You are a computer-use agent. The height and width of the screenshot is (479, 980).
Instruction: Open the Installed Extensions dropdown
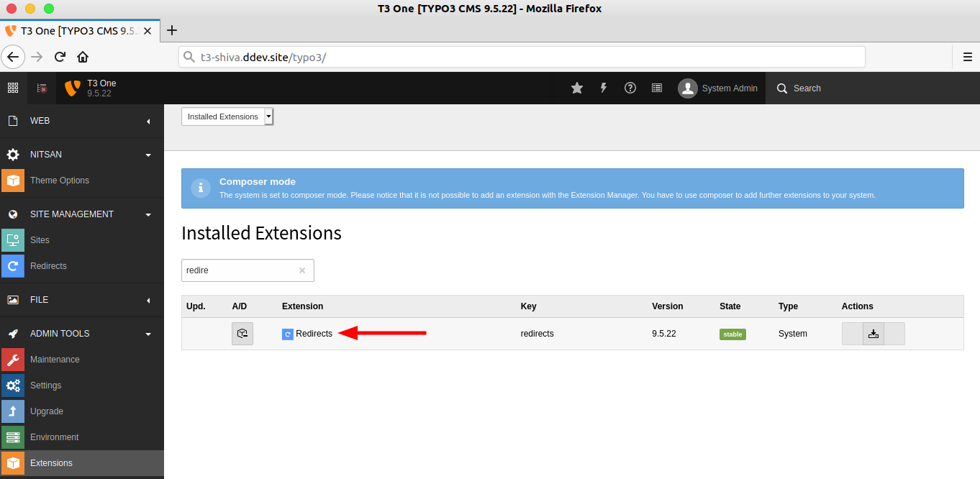point(227,116)
